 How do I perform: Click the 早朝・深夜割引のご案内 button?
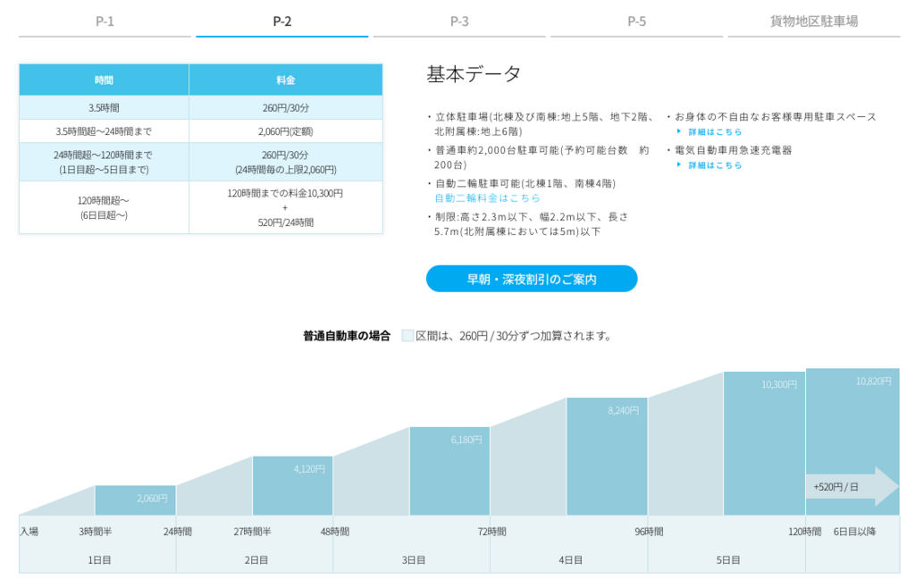click(532, 278)
